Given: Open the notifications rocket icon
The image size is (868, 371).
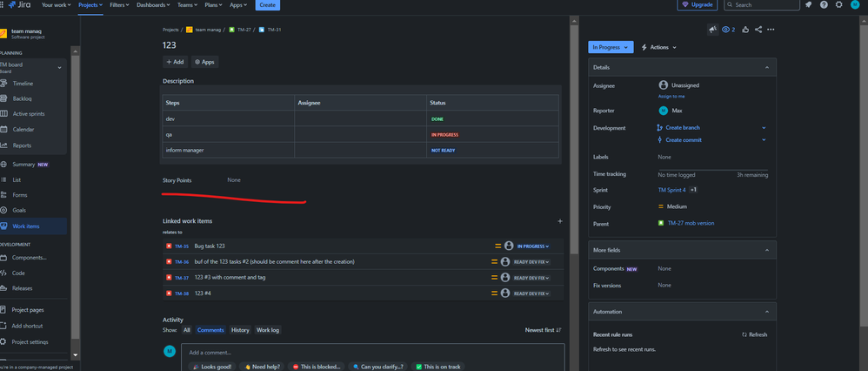Looking at the screenshot, I should pyautogui.click(x=808, y=5).
